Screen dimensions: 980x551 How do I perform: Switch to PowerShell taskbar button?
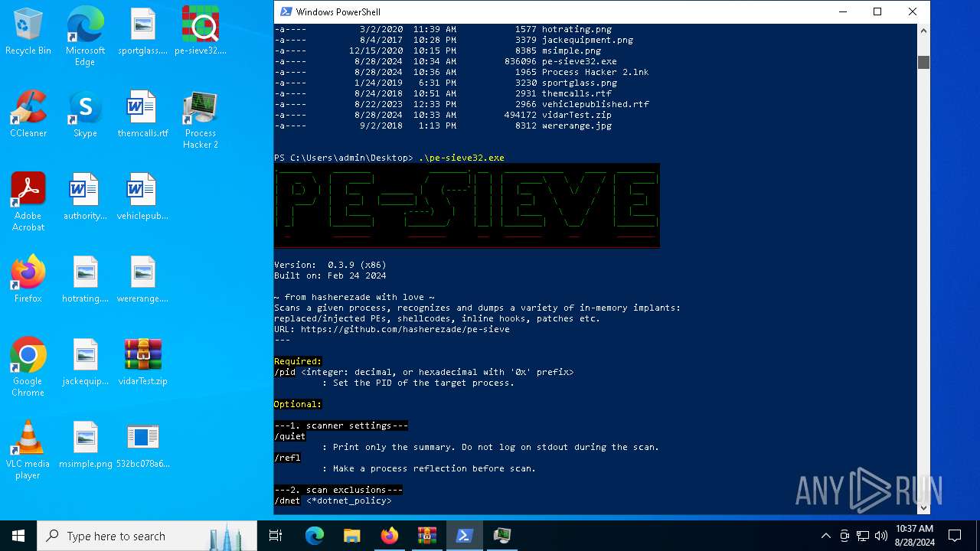click(x=464, y=536)
